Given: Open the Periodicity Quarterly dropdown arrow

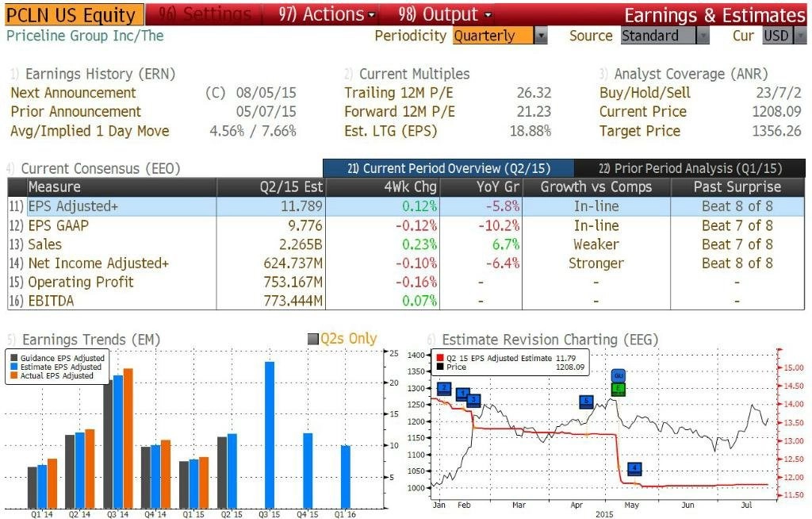Looking at the screenshot, I should click(541, 36).
